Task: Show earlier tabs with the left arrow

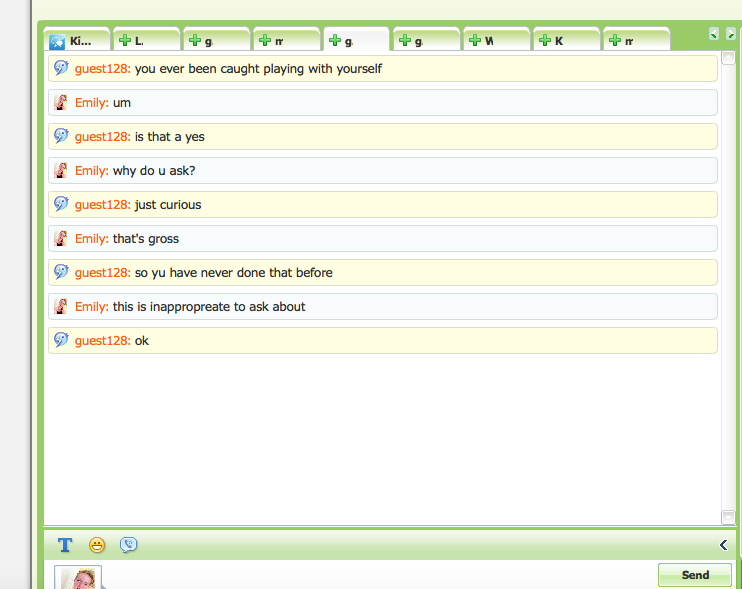Action: click(x=714, y=34)
